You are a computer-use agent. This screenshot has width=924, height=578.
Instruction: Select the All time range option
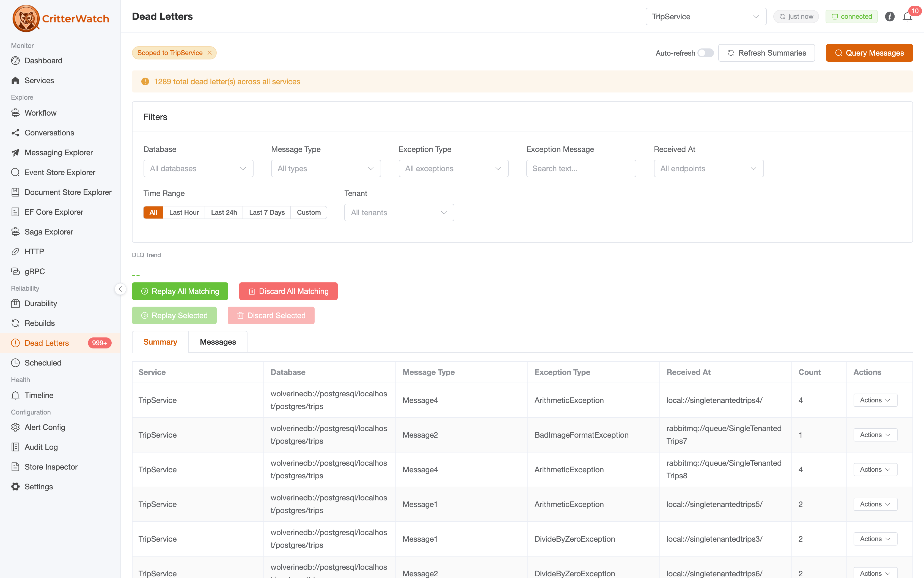153,212
